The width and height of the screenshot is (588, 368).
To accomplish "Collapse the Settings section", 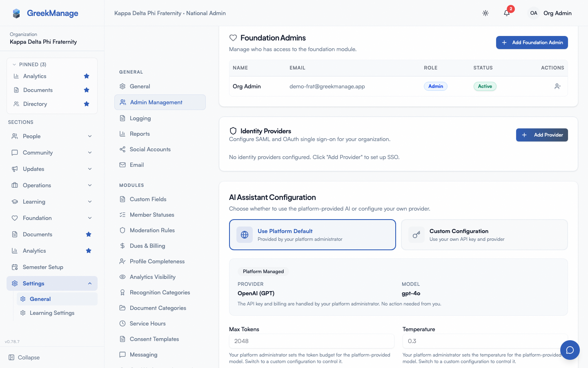I will point(52,283).
